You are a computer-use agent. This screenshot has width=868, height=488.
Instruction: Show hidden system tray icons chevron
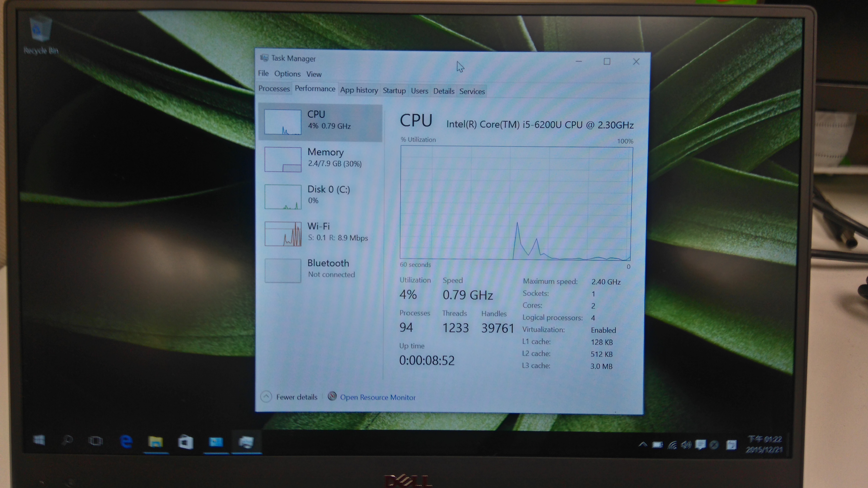(643, 445)
